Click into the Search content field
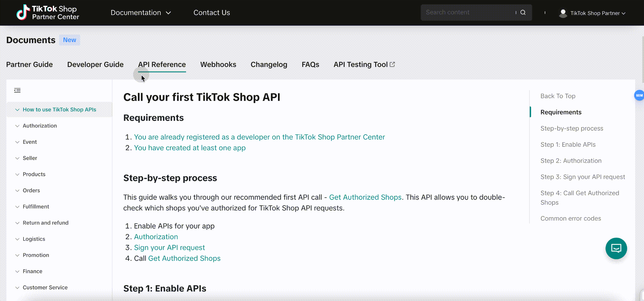This screenshot has width=644, height=301. pos(467,13)
